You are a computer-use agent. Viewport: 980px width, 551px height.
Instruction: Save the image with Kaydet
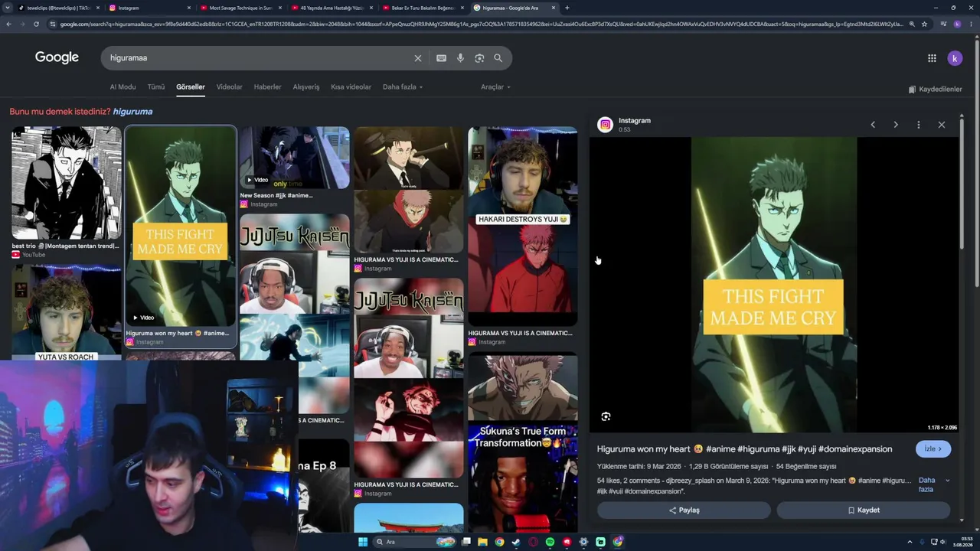click(x=864, y=510)
